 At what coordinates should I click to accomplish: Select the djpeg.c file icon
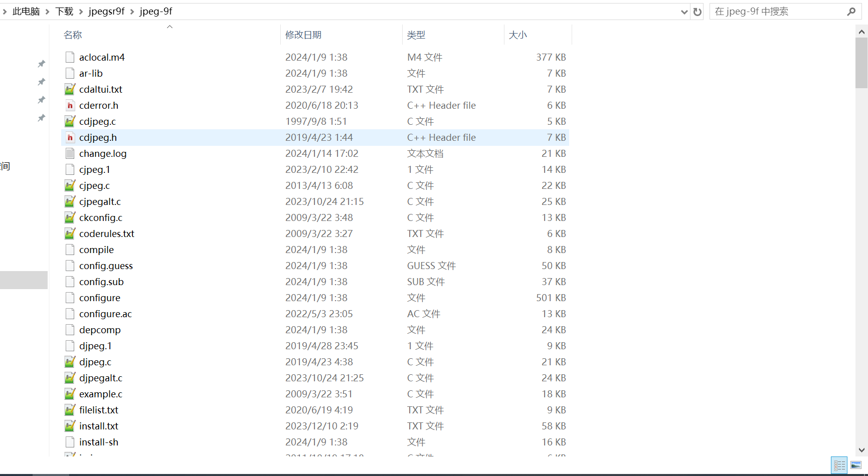click(x=70, y=362)
